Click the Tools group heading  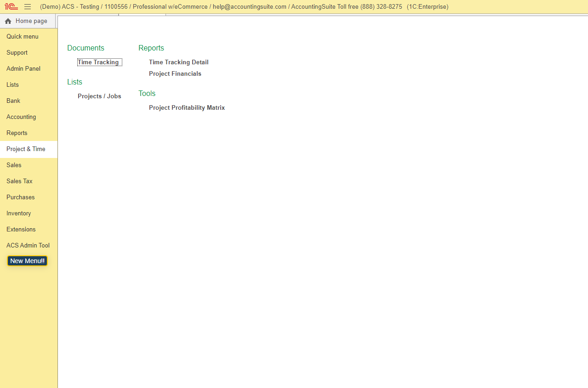click(147, 94)
